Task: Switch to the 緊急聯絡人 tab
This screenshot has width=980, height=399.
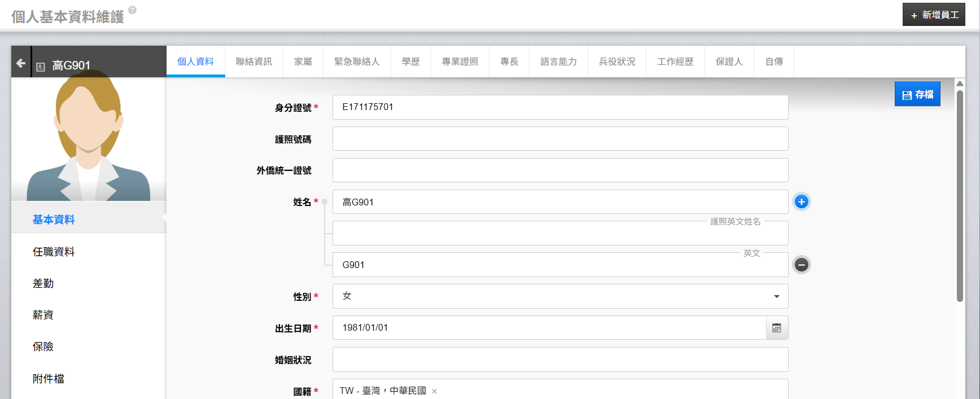Action: coord(357,62)
